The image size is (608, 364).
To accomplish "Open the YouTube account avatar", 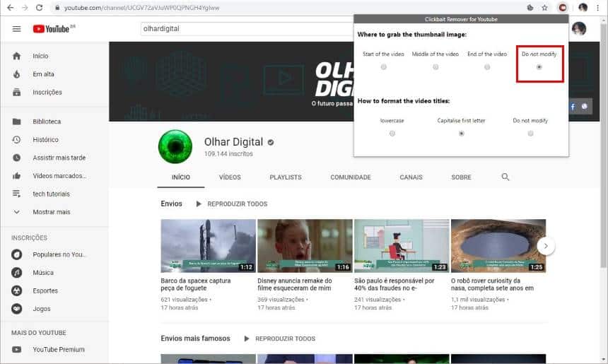I will [578, 29].
